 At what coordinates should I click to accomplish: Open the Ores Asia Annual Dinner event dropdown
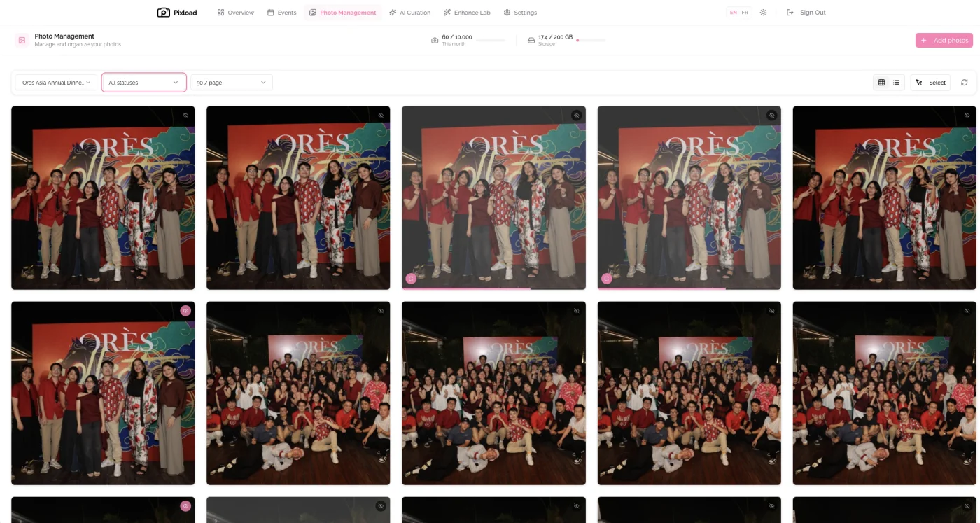[x=56, y=83]
